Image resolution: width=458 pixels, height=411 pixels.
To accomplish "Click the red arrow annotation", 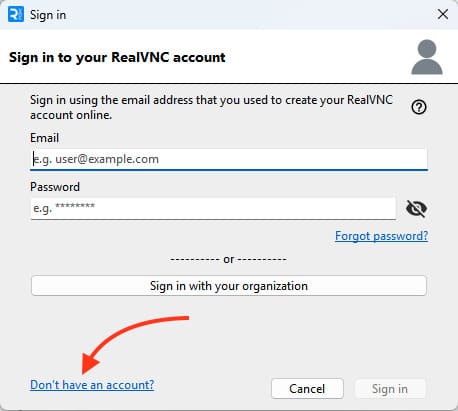I will (133, 343).
